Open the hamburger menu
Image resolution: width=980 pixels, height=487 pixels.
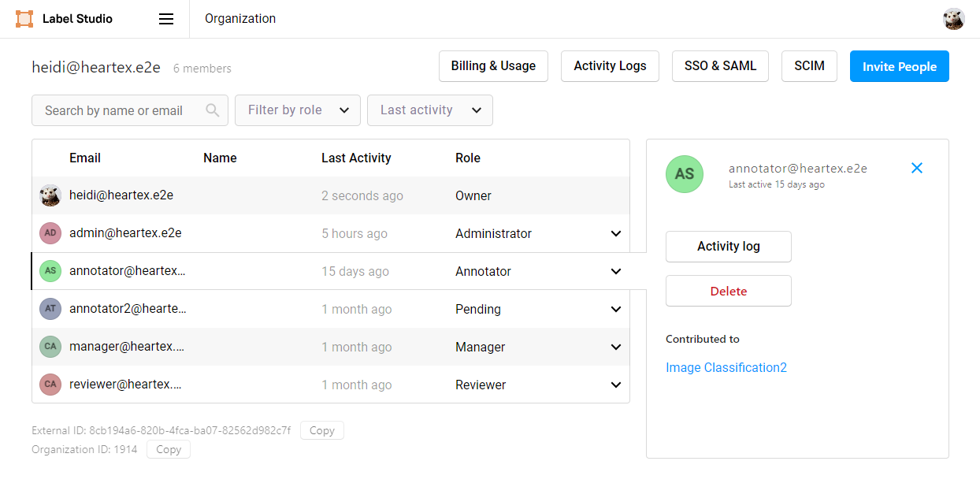tap(165, 19)
